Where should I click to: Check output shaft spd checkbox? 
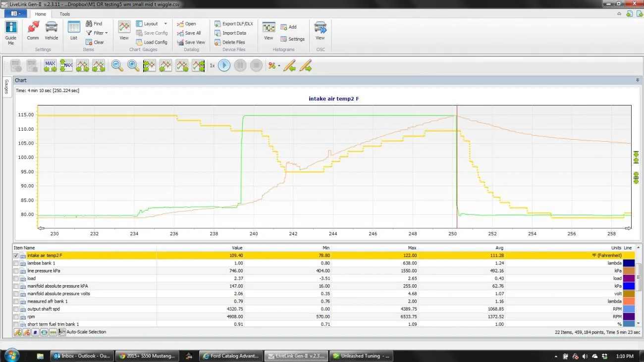click(16, 309)
